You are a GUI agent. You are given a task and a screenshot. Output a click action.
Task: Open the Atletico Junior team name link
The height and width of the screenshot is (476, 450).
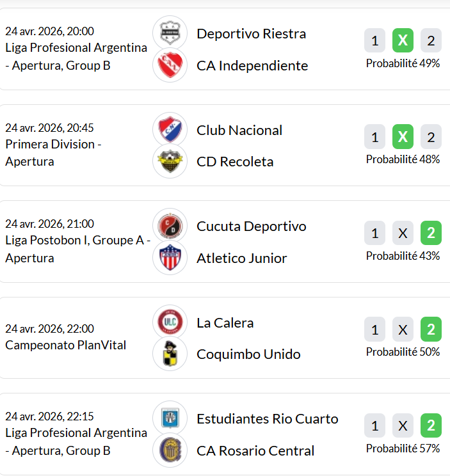point(241,258)
